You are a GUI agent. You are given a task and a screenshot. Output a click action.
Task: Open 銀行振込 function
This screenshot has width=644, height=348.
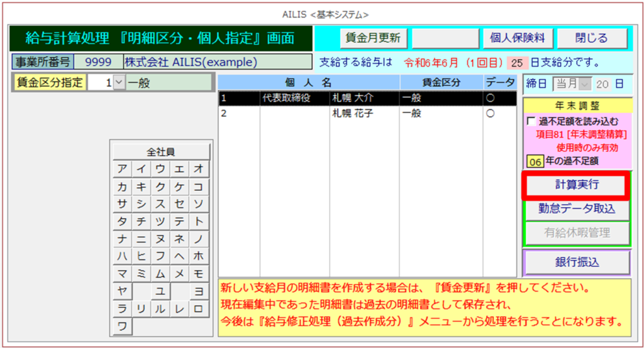coord(576,263)
